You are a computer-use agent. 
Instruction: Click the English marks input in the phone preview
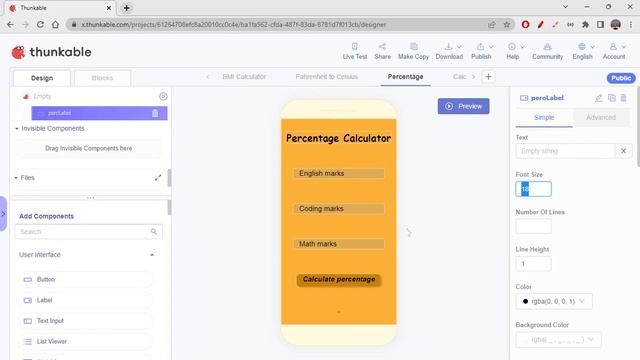point(338,173)
